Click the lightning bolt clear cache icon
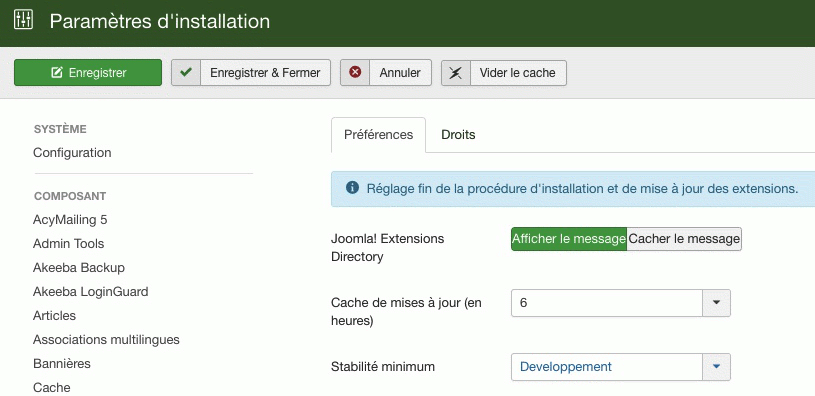This screenshot has height=396, width=815. coord(456,72)
